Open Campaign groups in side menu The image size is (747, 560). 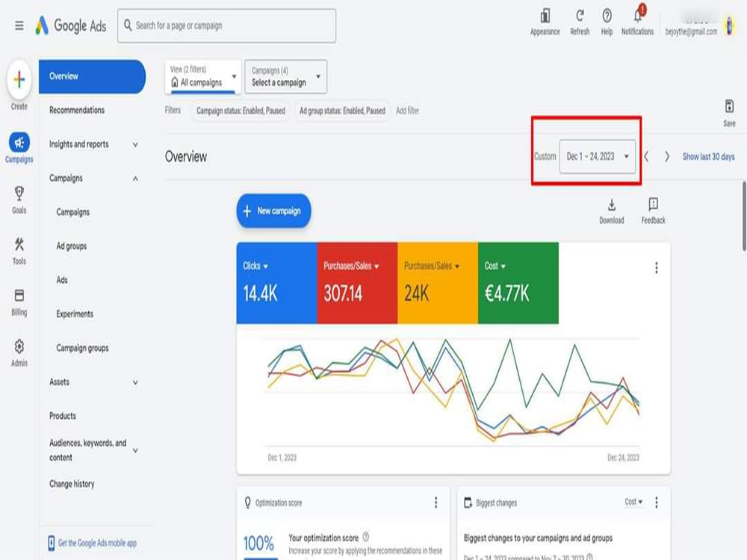click(82, 348)
